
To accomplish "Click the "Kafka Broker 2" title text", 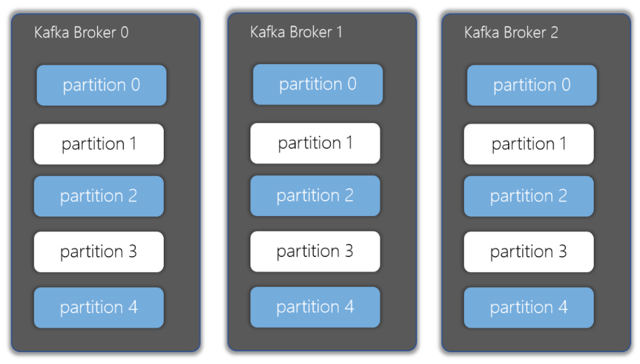I will click(x=511, y=33).
